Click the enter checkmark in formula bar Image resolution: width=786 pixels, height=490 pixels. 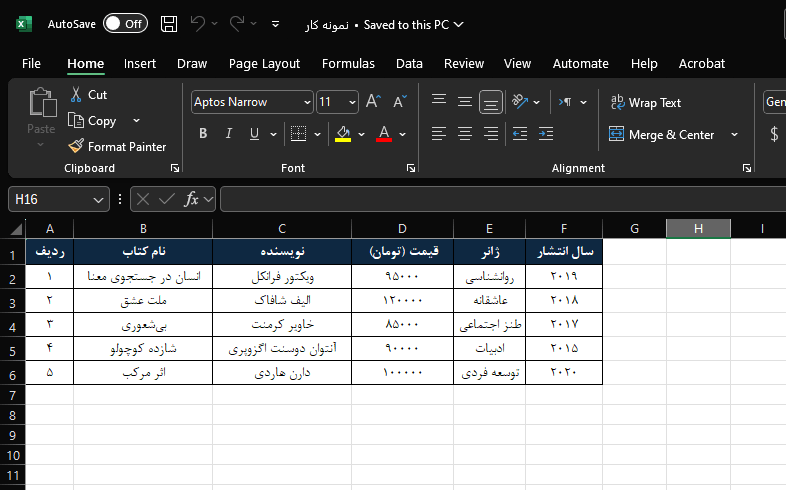[x=166, y=199]
